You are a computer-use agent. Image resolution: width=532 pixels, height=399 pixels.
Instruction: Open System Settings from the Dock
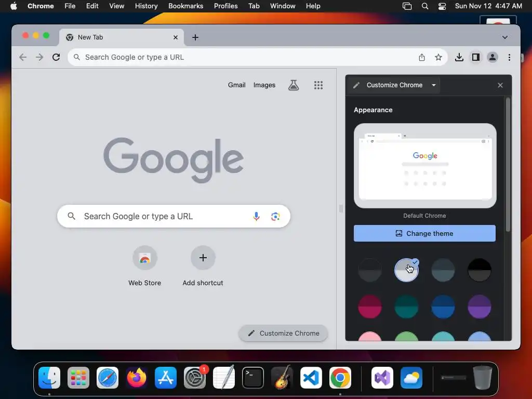pos(195,378)
